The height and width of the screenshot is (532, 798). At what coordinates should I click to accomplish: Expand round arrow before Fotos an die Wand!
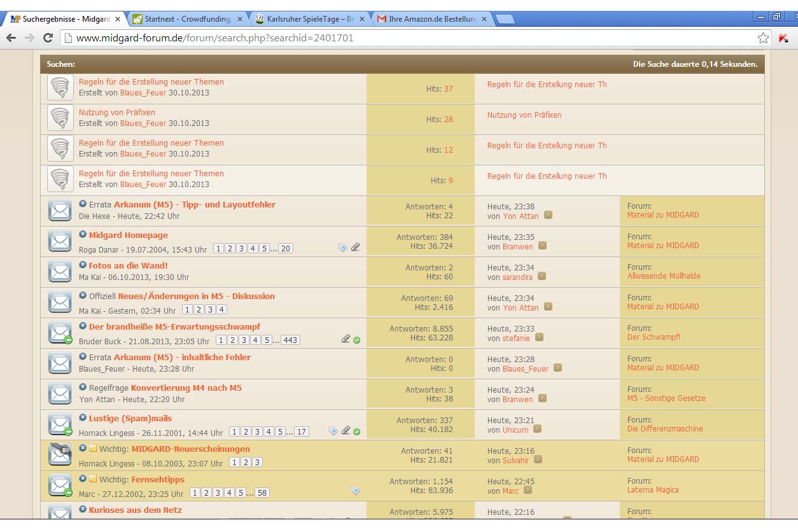83,265
